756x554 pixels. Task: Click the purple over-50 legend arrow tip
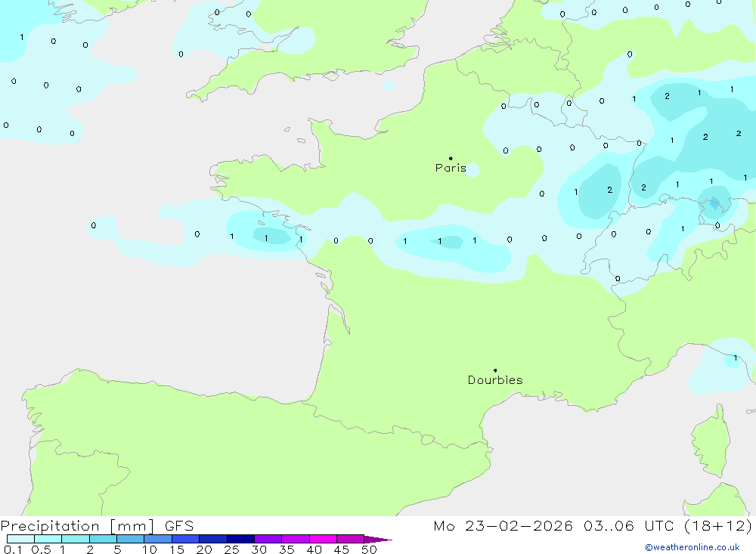(x=378, y=540)
